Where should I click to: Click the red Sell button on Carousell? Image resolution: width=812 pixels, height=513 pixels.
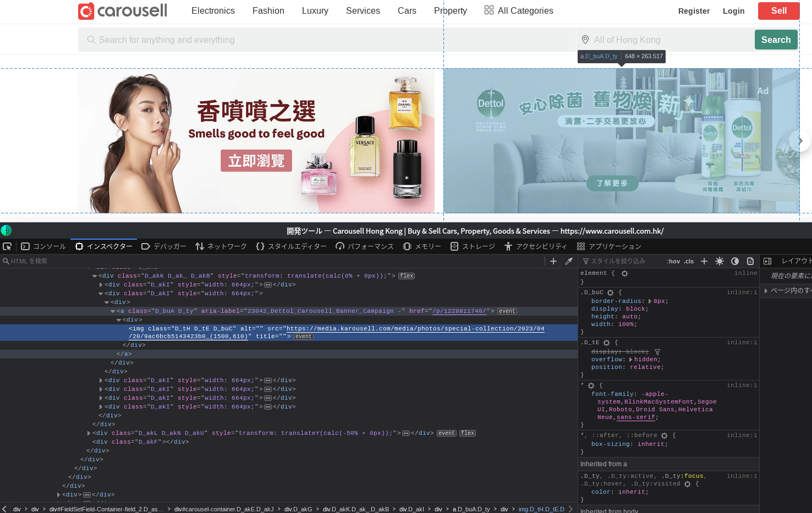pyautogui.click(x=778, y=10)
